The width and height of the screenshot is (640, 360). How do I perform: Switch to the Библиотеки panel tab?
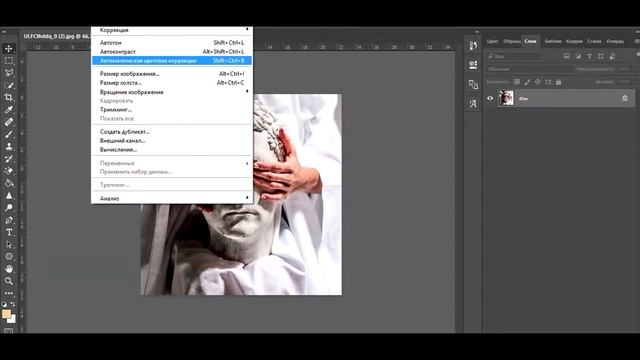point(553,41)
